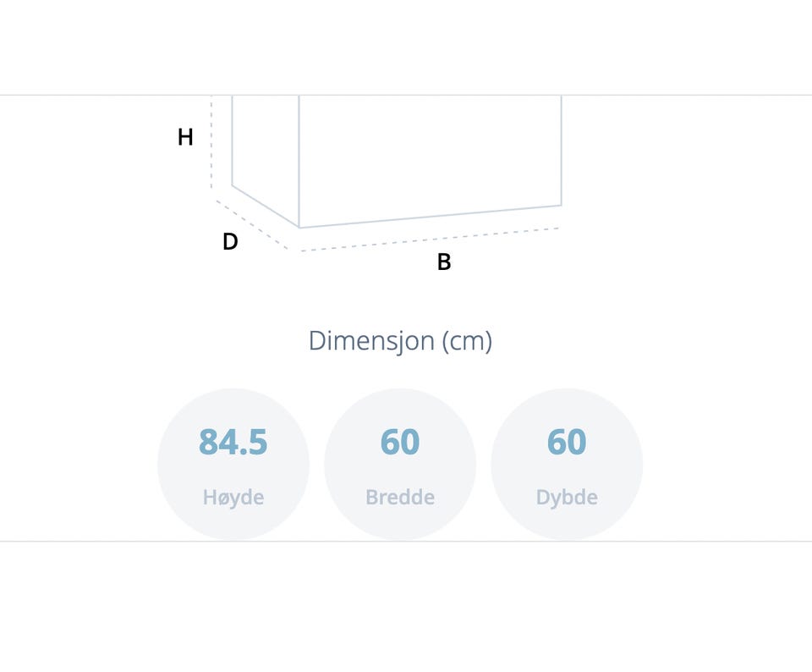Click the Bredde label text
The image size is (812, 672).
[400, 498]
